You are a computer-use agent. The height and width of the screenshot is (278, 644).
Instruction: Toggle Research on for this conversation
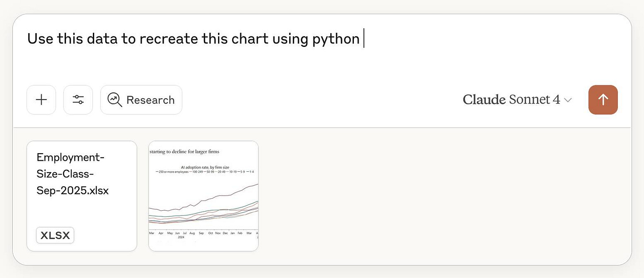(x=141, y=100)
